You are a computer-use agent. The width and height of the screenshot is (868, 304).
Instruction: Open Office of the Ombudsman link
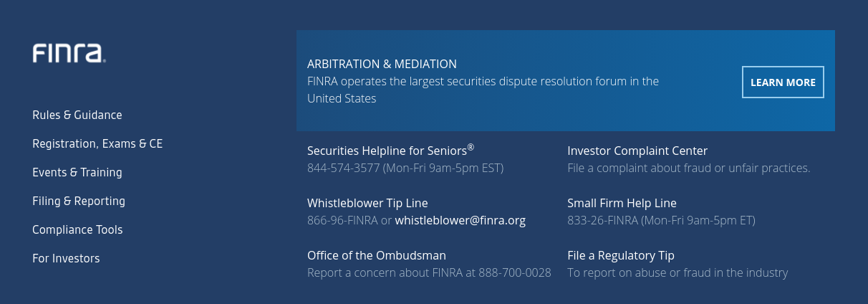pyautogui.click(x=377, y=255)
